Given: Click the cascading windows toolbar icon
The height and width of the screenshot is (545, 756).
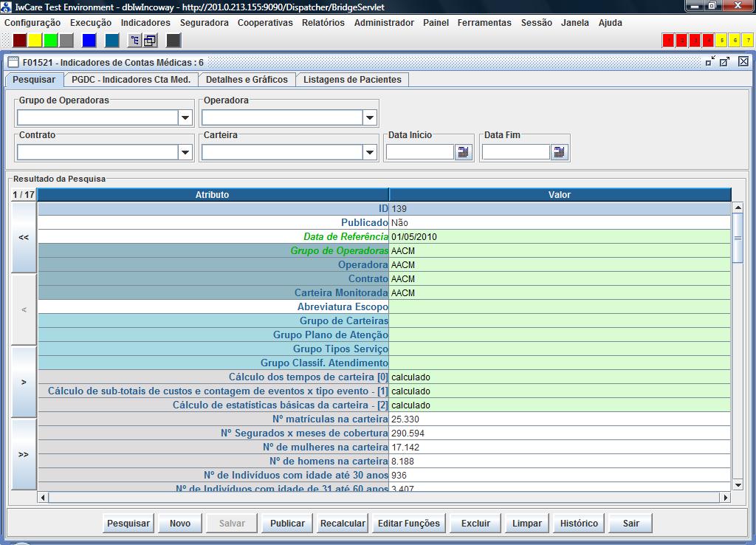Looking at the screenshot, I should (150, 41).
